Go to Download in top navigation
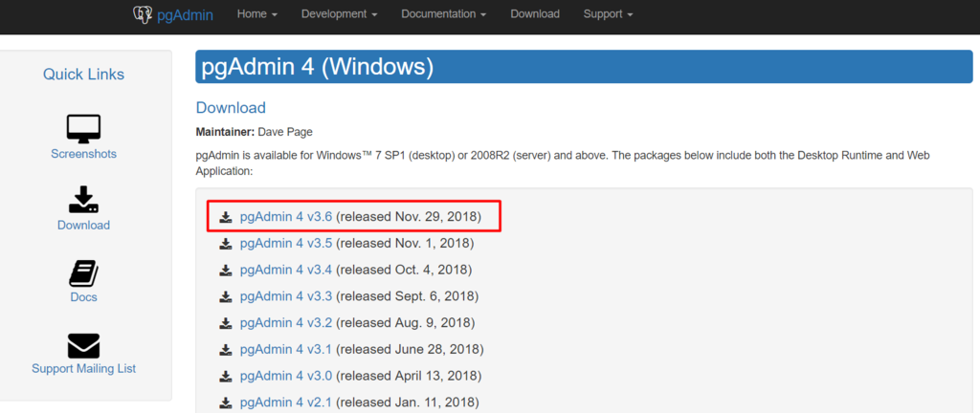Screen dimensions: 980x413 pyautogui.click(x=535, y=13)
